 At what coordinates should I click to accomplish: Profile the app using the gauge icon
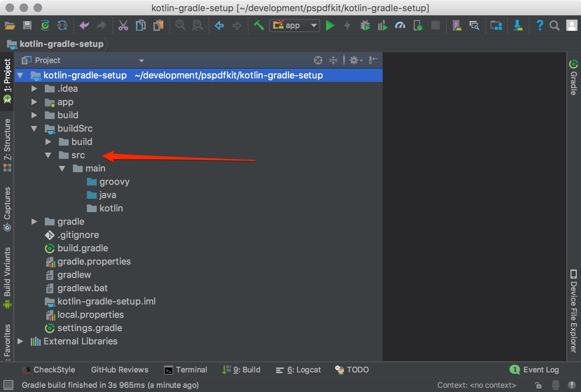coord(400,25)
